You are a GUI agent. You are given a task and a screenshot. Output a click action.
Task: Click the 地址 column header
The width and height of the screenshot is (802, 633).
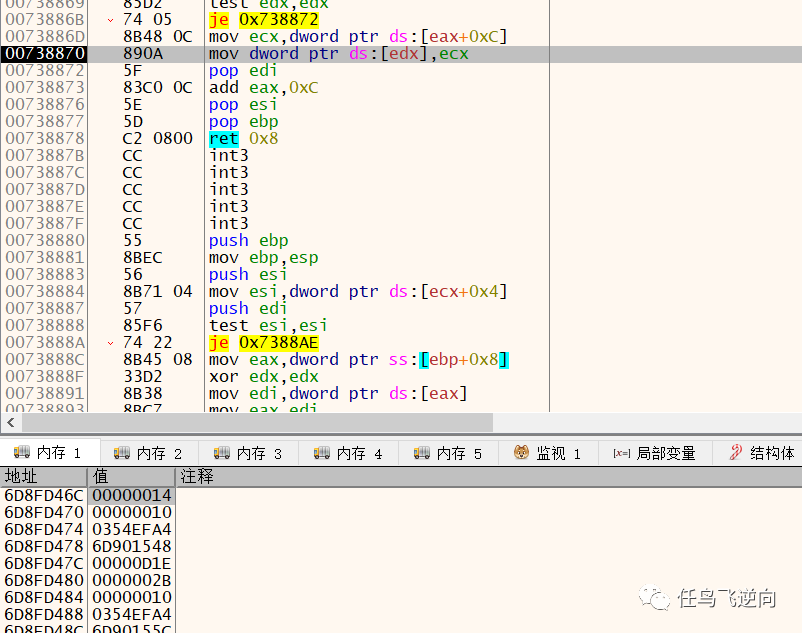pyautogui.click(x=44, y=477)
